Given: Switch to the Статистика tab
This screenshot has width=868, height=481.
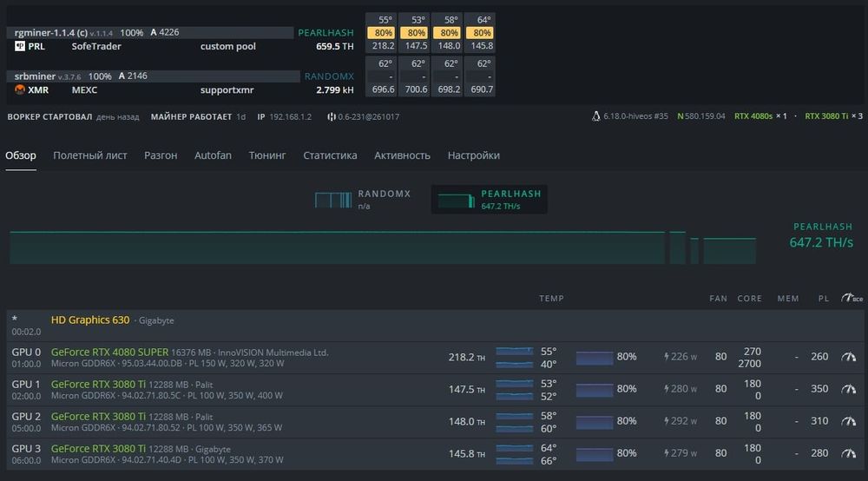Looking at the screenshot, I should (330, 155).
